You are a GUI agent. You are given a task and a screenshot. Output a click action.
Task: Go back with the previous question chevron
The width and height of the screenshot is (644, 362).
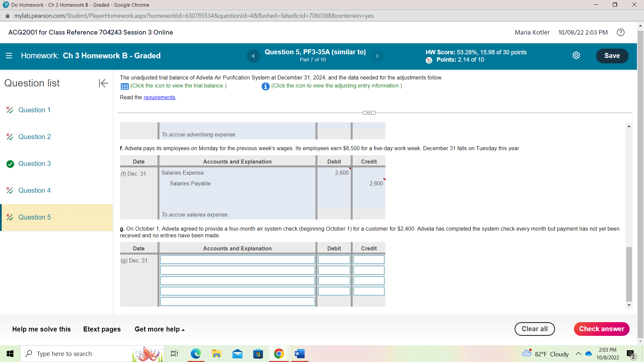click(254, 56)
